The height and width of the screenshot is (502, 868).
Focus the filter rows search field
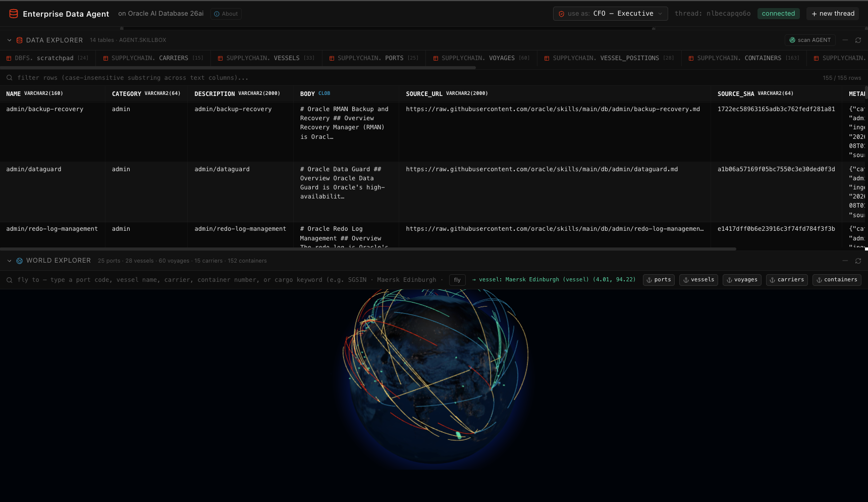414,78
